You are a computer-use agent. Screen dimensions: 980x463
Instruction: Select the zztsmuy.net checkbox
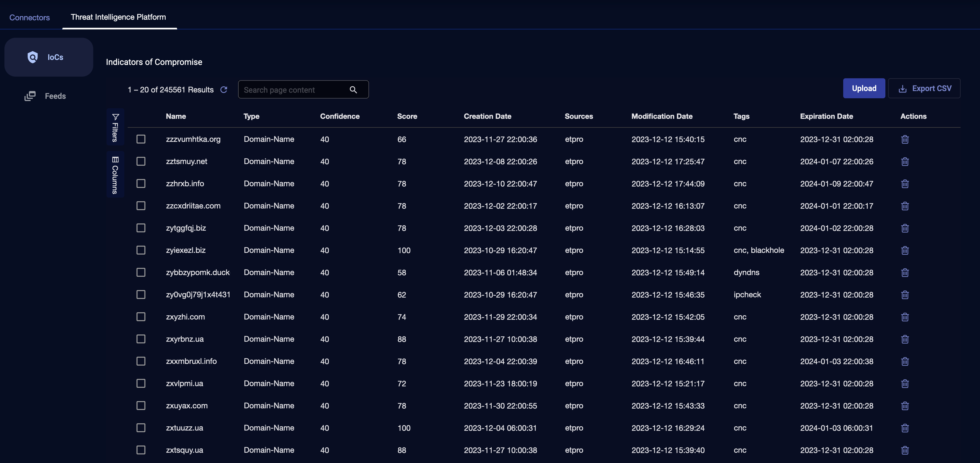(x=141, y=161)
